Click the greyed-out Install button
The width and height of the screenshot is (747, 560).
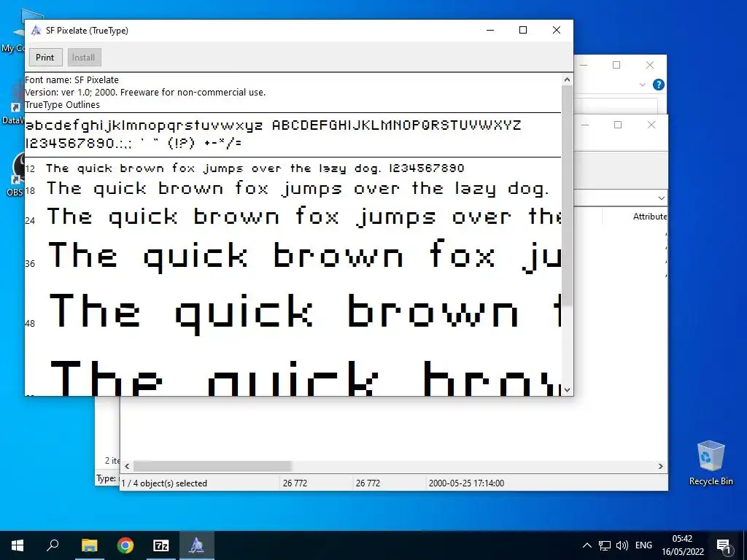(84, 57)
